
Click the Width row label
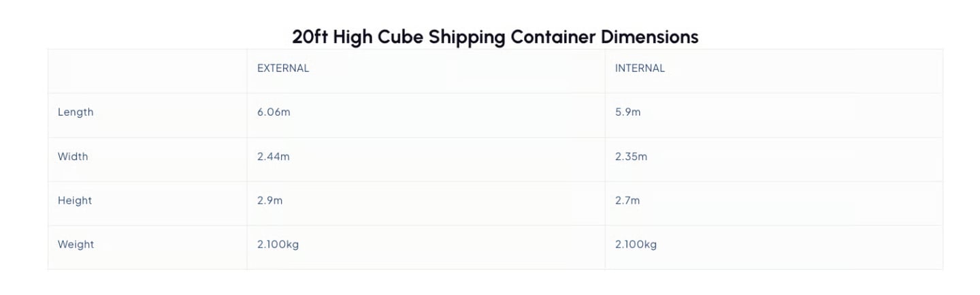click(x=73, y=156)
